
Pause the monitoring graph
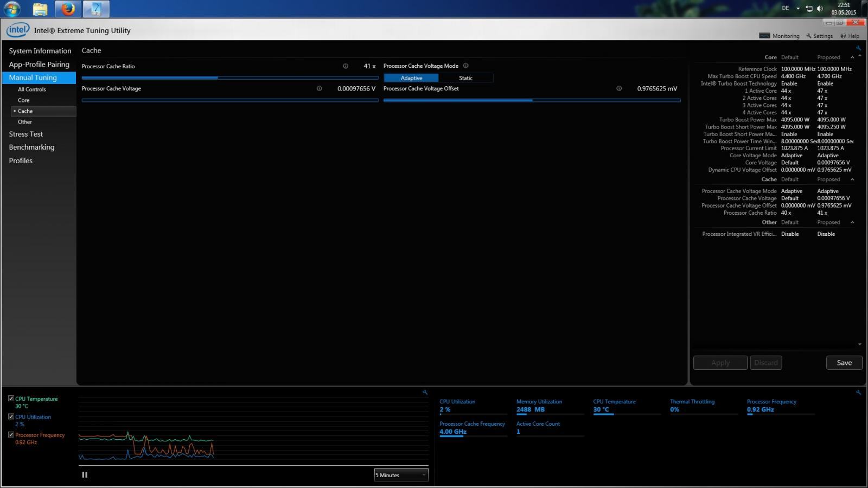[85, 474]
